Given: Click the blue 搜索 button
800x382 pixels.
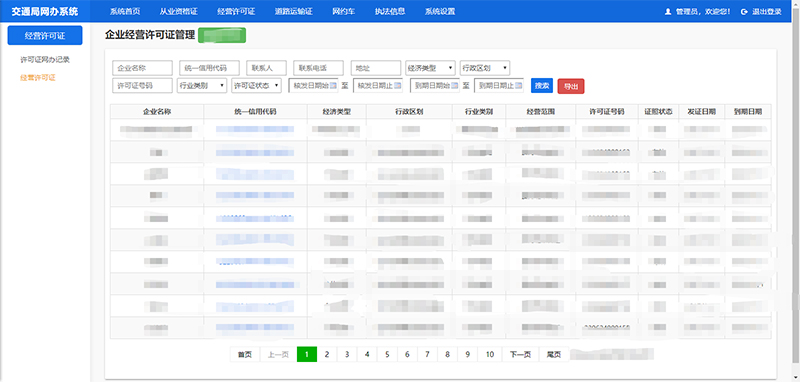Looking at the screenshot, I should tap(542, 86).
